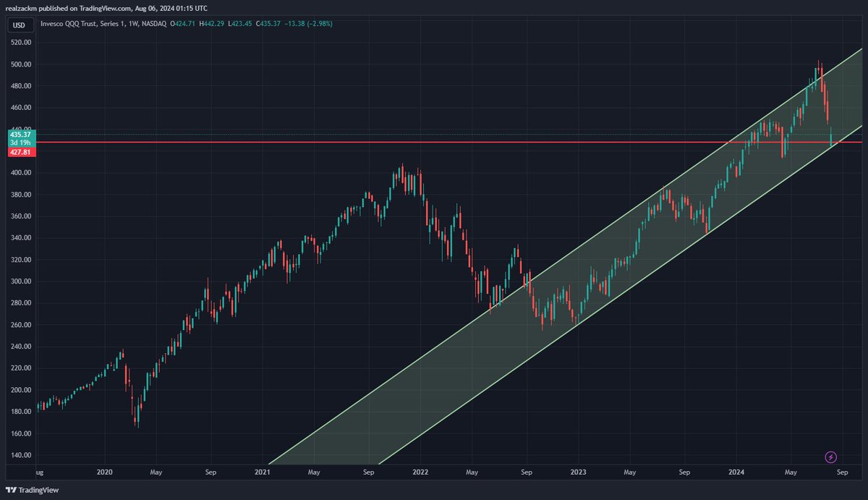Click the 520.00 price axis label
Viewport: 868px width, 500px height.
(20, 43)
